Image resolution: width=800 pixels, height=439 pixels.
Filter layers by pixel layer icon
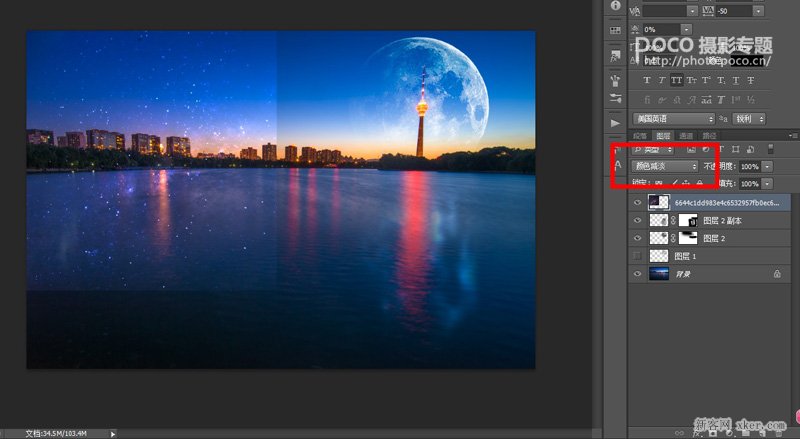point(691,149)
